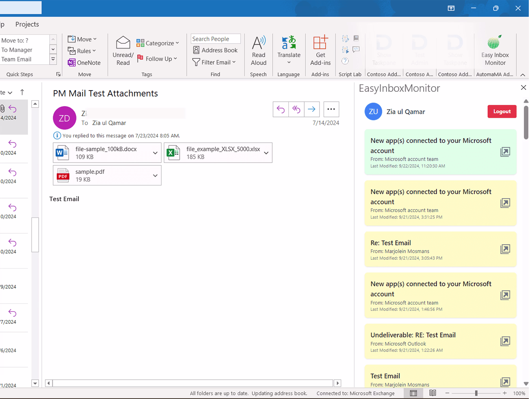Click the Script Lab help question-mark icon
Image resolution: width=532 pixels, height=399 pixels.
coord(345,61)
